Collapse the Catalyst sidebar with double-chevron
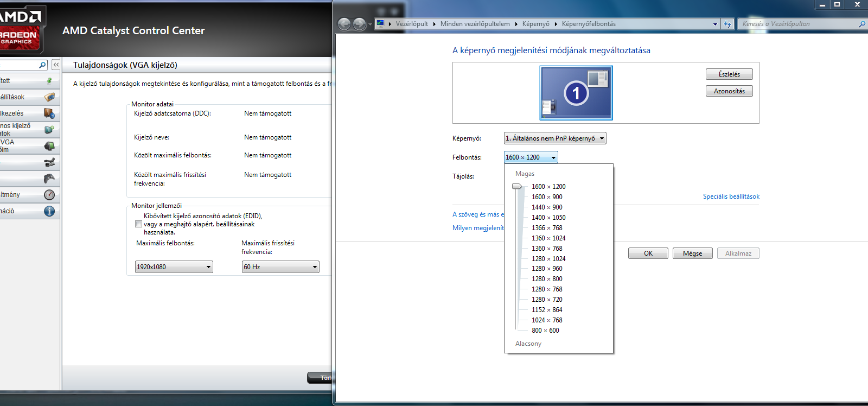 (x=56, y=65)
